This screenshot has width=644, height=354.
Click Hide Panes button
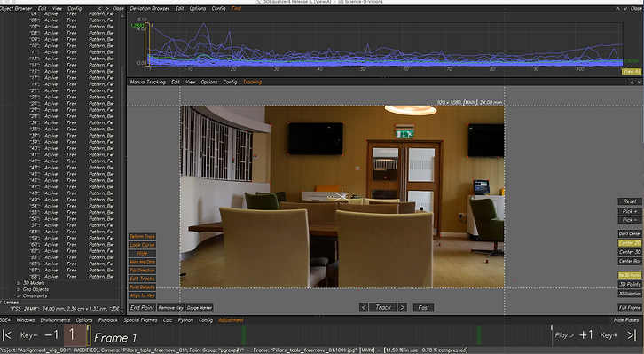coord(626,320)
